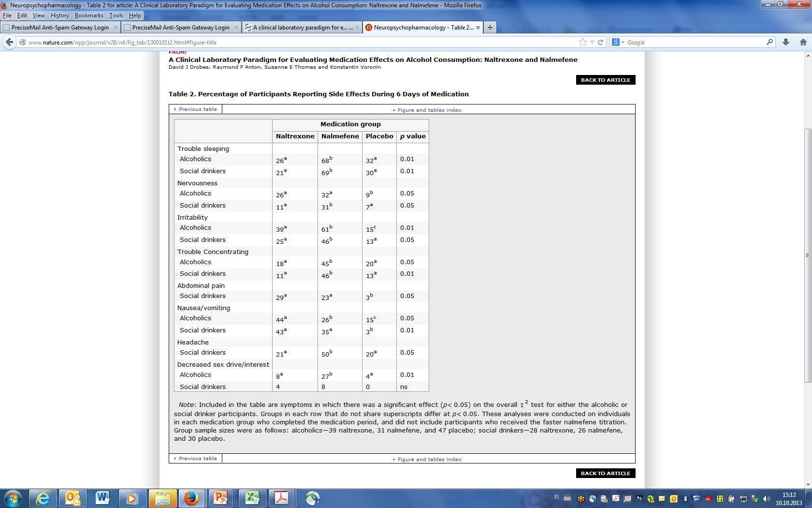812x508 pixels.
Task: Click the top BACK TO ARTICLE button
Action: point(605,80)
